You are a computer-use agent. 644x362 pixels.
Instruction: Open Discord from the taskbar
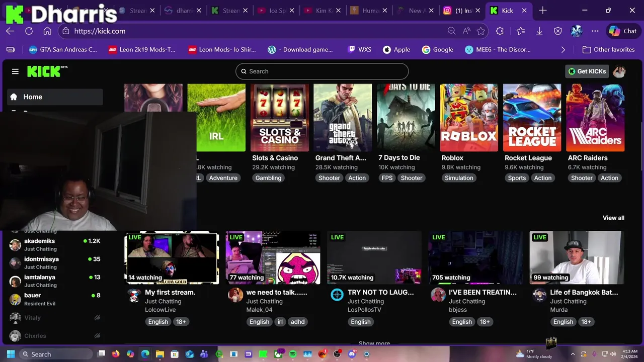click(x=352, y=354)
